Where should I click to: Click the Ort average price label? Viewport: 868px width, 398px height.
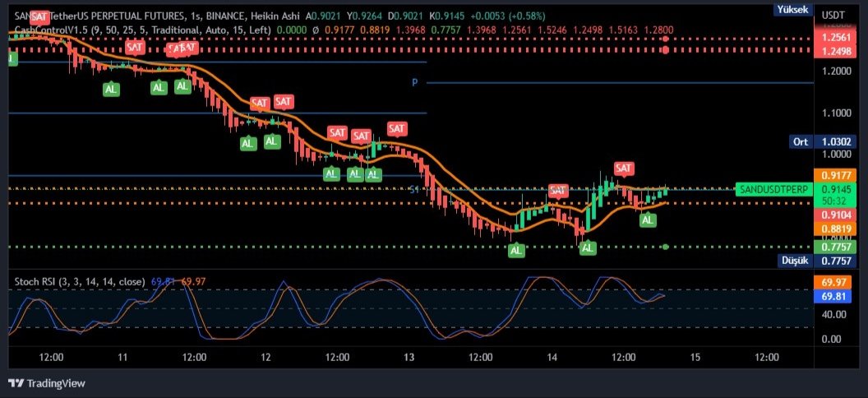801,141
